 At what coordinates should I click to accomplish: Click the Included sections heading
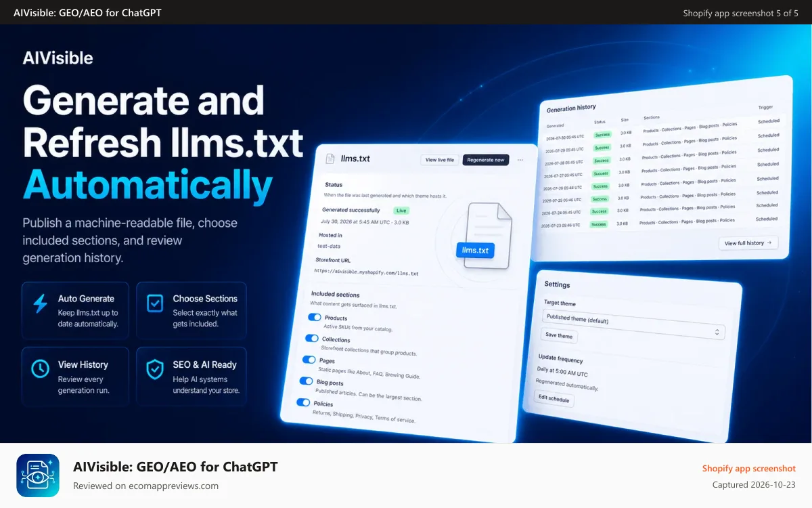point(335,295)
